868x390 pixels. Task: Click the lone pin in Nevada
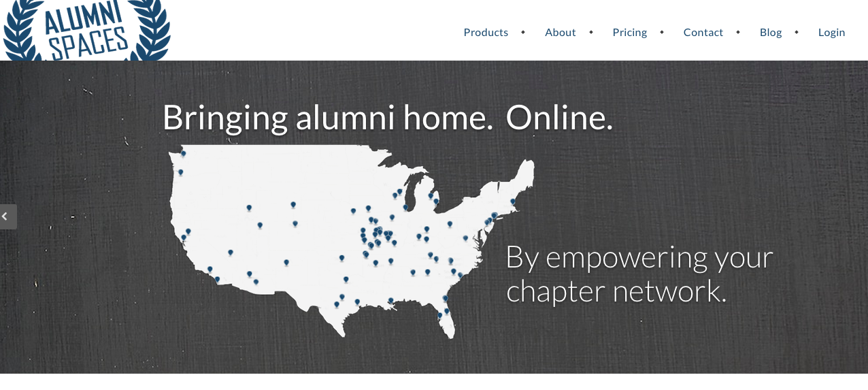[231, 253]
